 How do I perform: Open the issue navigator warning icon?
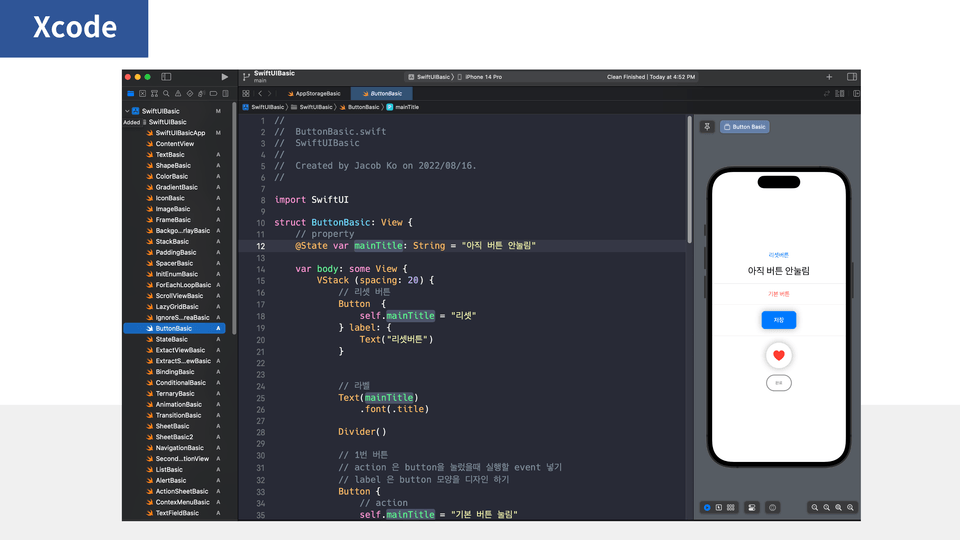(178, 94)
